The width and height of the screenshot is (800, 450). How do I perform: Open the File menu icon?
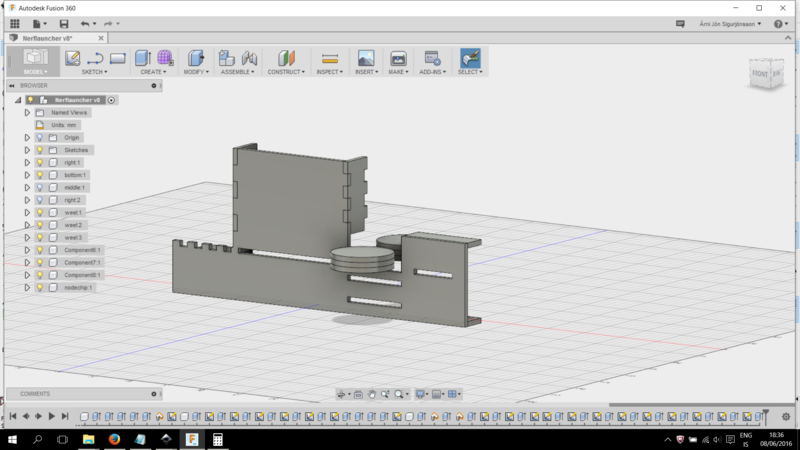click(x=37, y=23)
